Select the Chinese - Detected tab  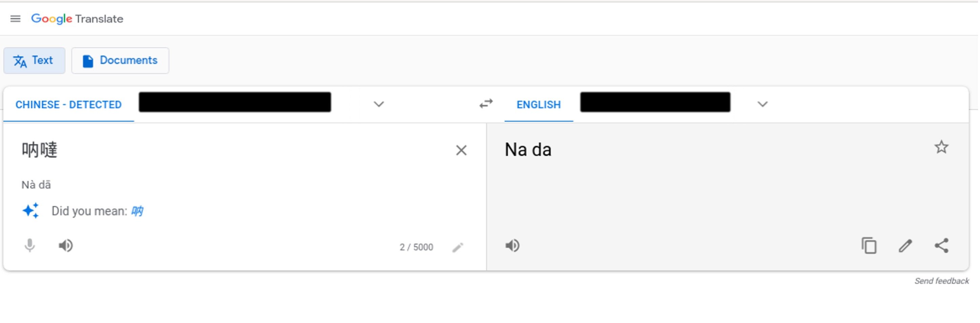(68, 105)
